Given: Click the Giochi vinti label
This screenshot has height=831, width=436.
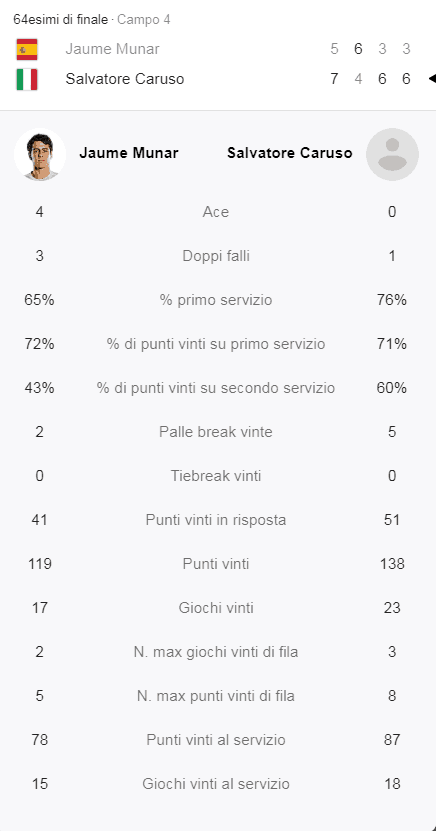Looking at the screenshot, I should coord(216,608).
